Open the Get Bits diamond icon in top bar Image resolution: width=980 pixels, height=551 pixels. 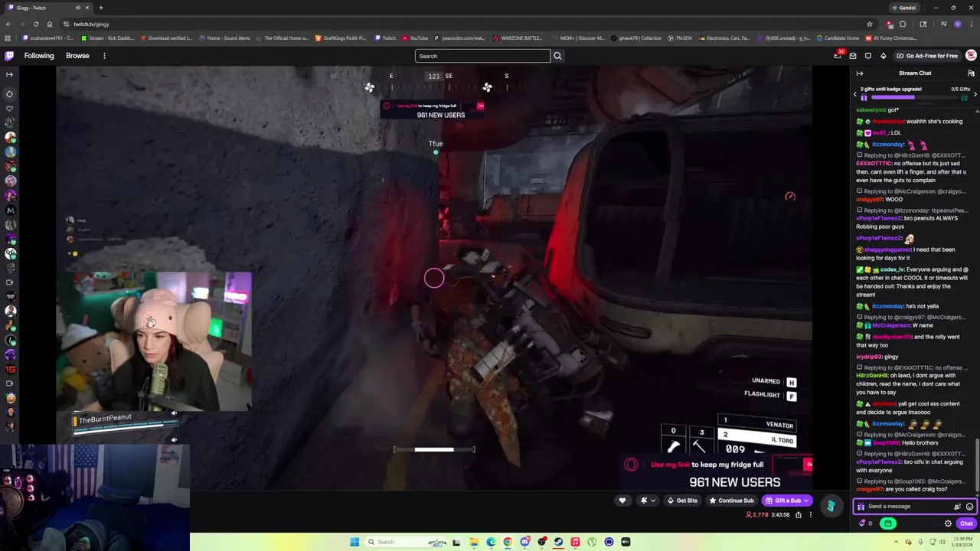click(883, 56)
